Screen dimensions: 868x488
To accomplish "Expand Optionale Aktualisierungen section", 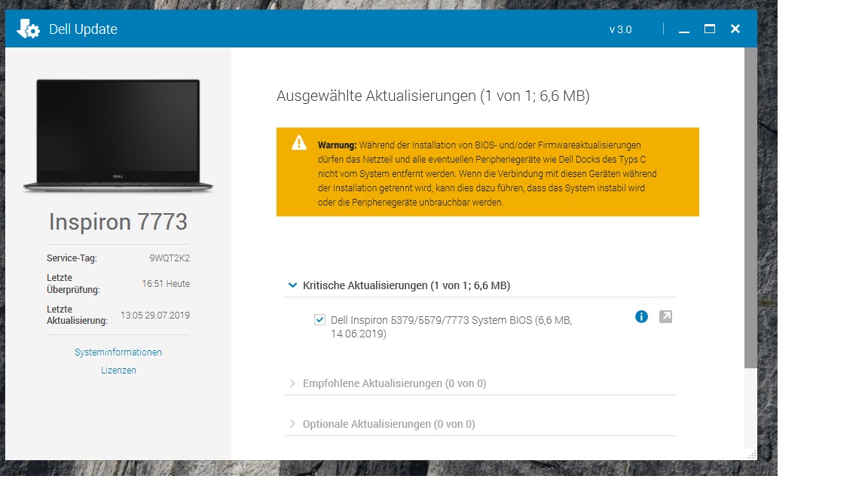I will tap(293, 424).
